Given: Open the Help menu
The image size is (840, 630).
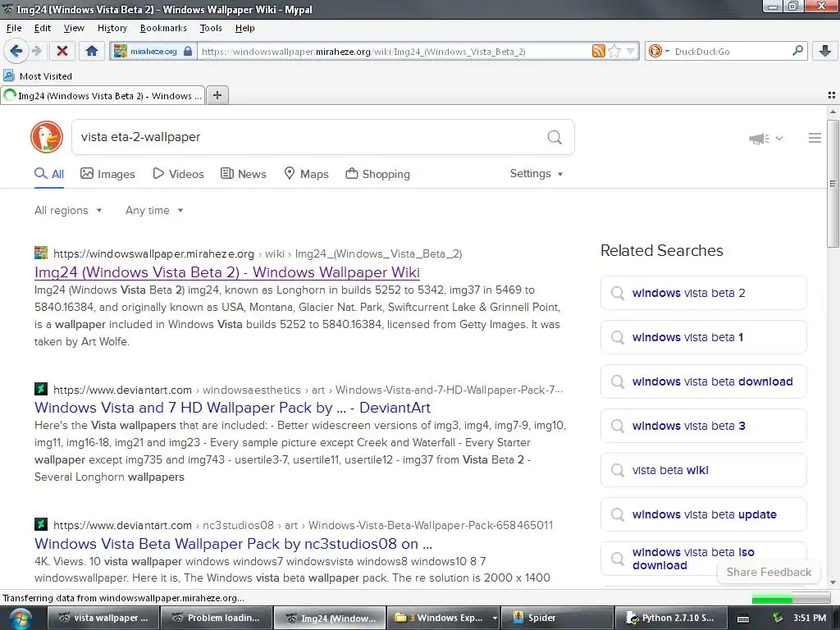Looking at the screenshot, I should [x=244, y=28].
